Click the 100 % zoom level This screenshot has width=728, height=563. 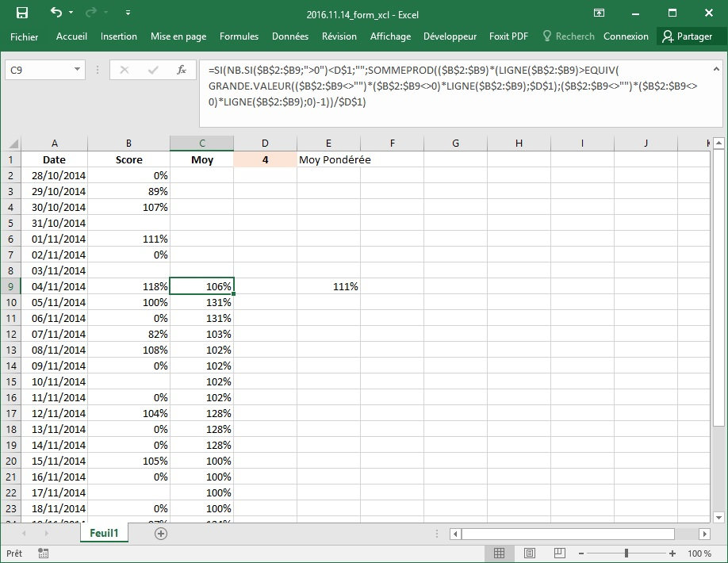pos(699,553)
